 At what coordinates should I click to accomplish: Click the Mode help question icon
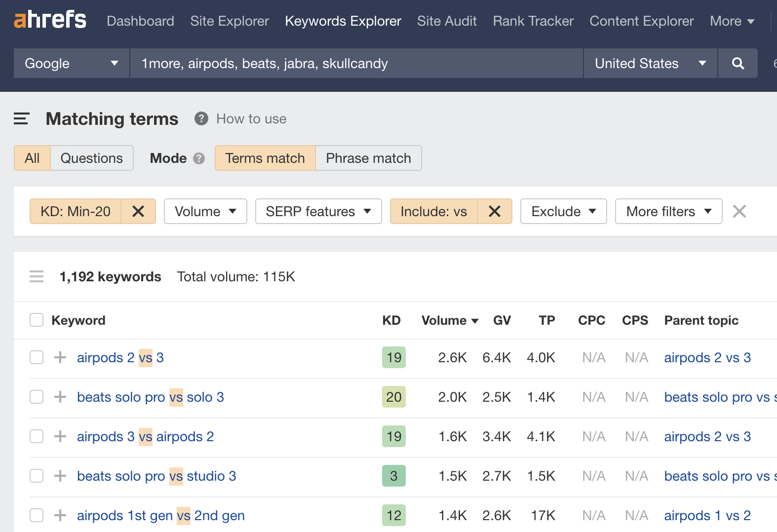click(199, 158)
